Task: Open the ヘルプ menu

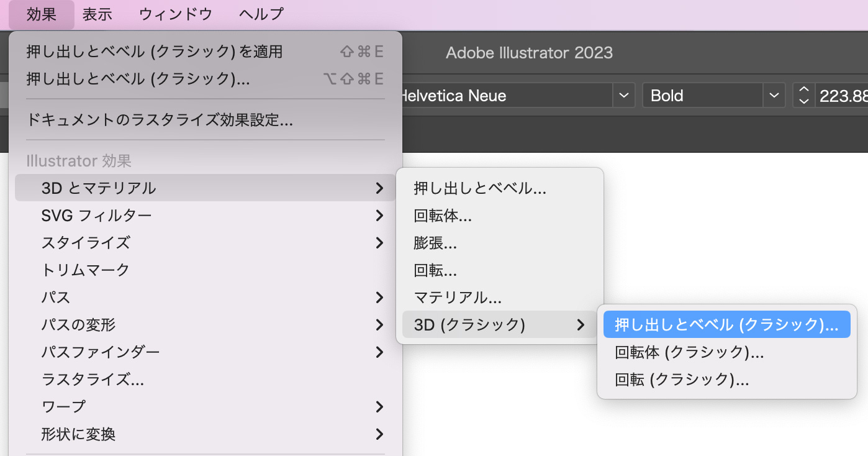Action: tap(261, 14)
